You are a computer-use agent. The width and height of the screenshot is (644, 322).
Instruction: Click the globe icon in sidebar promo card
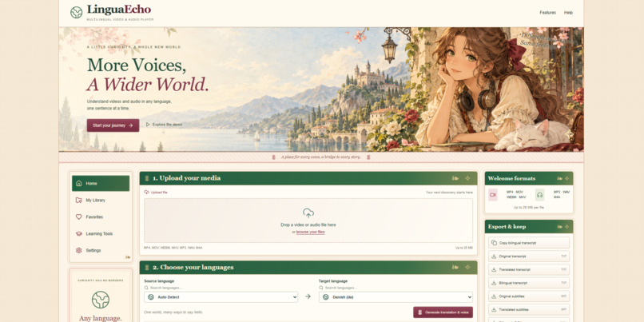[x=101, y=300]
